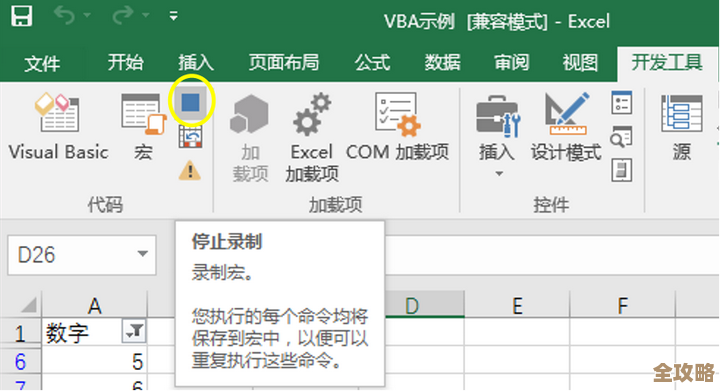Click the Run Dialog icon
The width and height of the screenshot is (720, 391).
coord(622,170)
